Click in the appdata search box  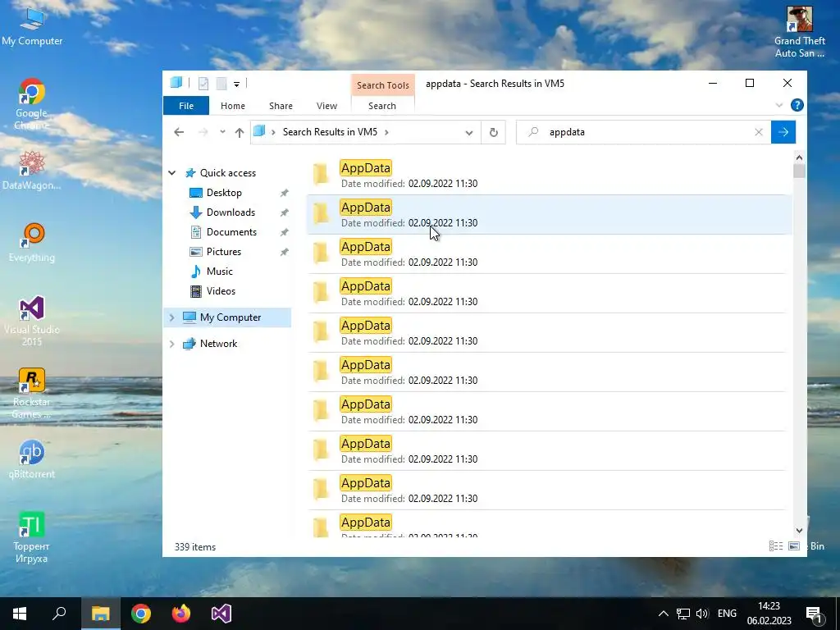[x=643, y=132]
